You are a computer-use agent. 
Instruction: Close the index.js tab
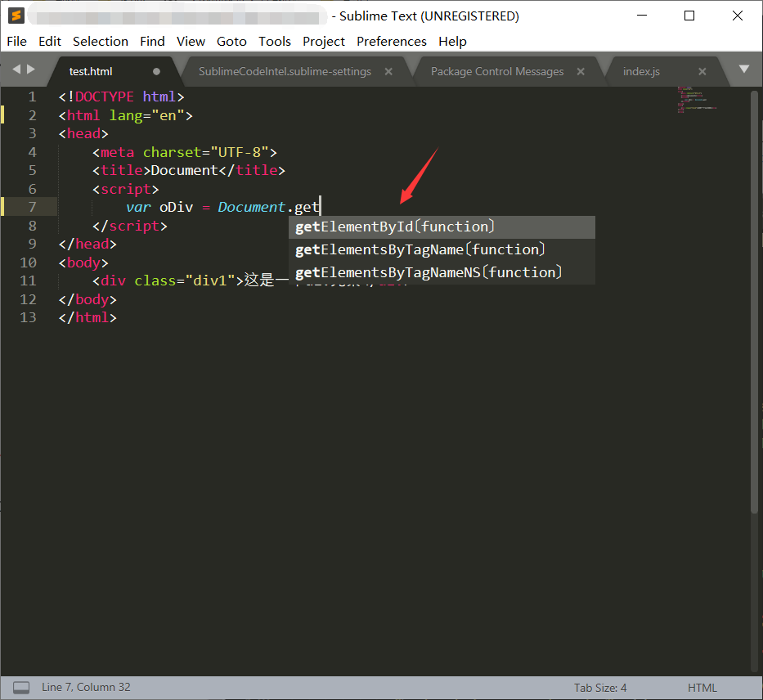point(702,71)
